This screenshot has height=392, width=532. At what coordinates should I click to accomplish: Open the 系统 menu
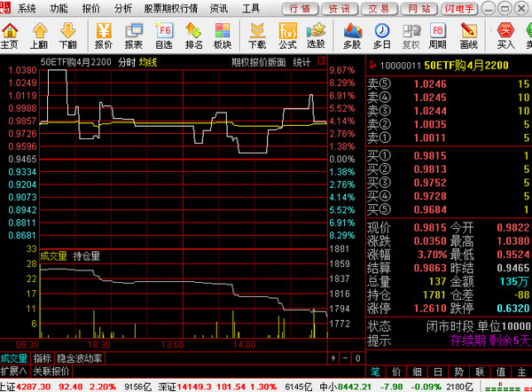(27, 8)
